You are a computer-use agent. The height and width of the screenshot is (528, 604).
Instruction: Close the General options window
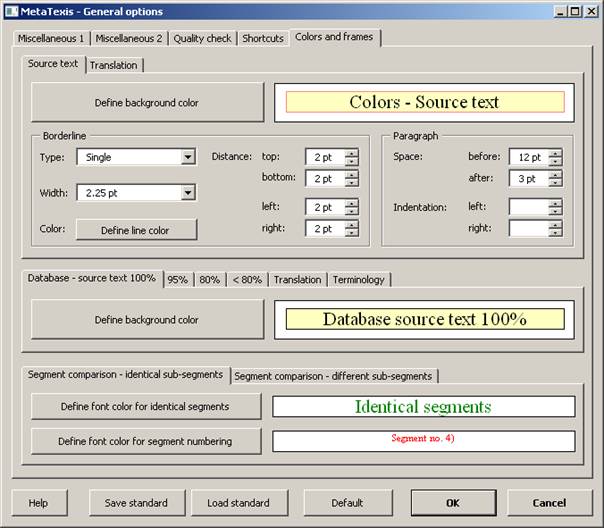[591, 12]
